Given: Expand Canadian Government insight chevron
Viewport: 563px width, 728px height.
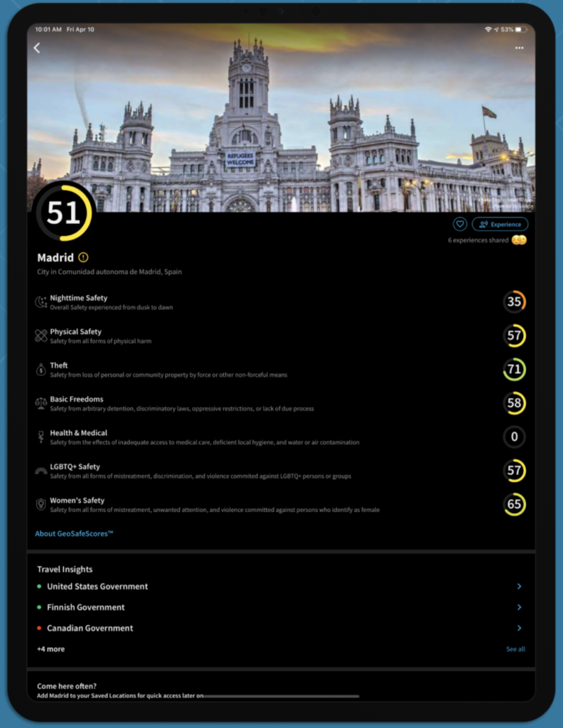Looking at the screenshot, I should coord(519,628).
